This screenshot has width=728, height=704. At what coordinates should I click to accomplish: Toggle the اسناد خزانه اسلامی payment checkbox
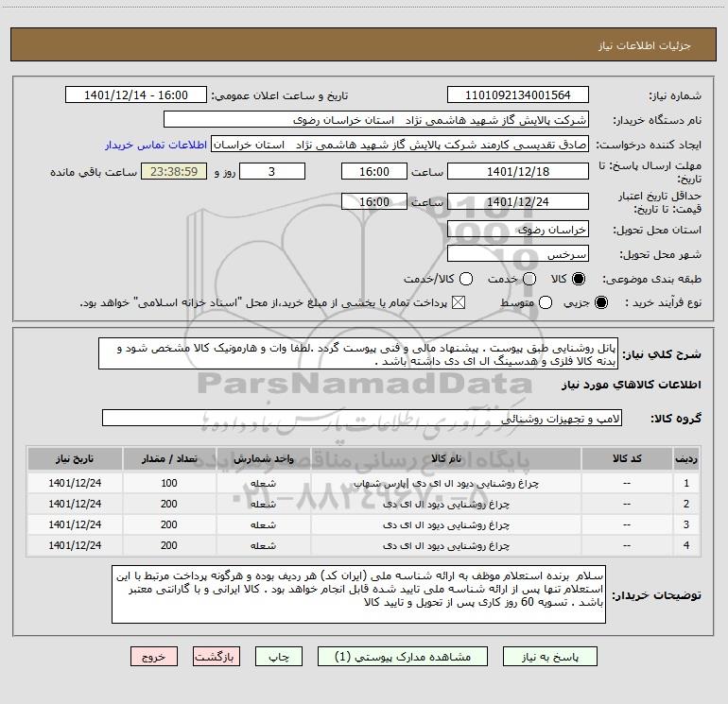459,303
